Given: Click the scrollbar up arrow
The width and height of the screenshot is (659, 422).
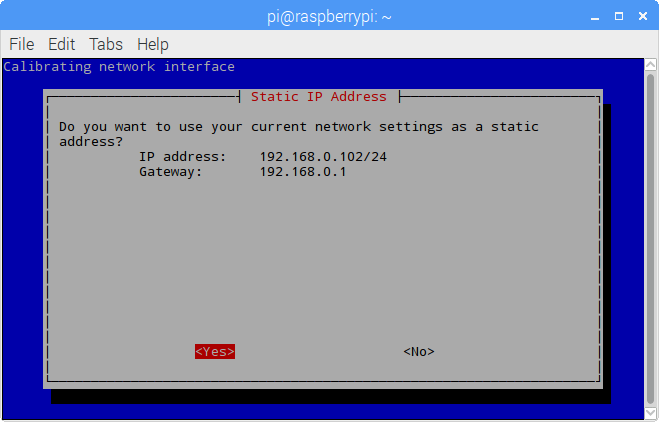Looking at the screenshot, I should [651, 65].
